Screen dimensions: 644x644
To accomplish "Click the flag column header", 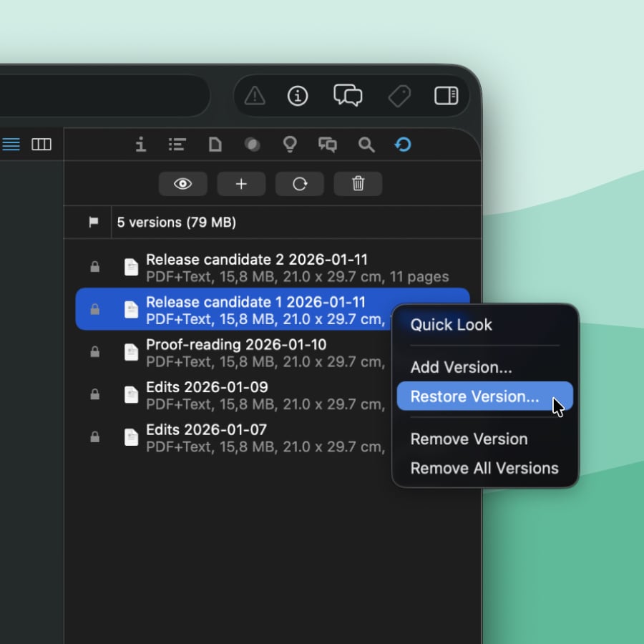I will pyautogui.click(x=93, y=223).
